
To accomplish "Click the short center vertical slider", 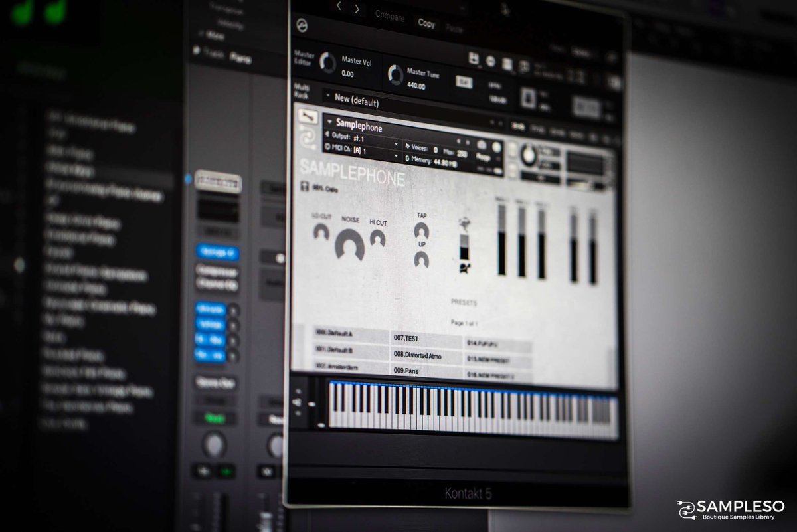I will coord(464,246).
